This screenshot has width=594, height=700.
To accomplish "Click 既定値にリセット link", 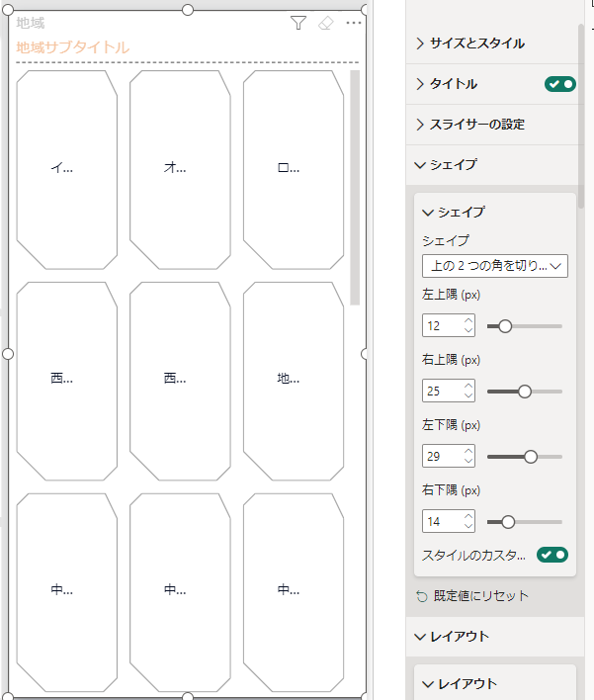I will pos(481,596).
